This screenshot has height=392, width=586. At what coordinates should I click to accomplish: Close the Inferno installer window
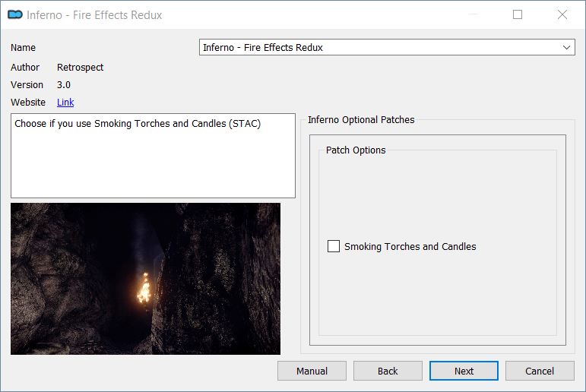coord(562,14)
